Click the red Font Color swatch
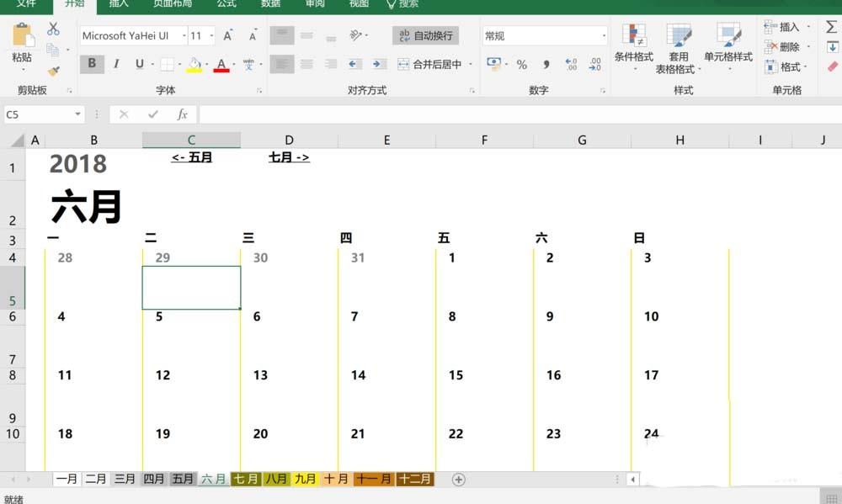 click(x=221, y=71)
